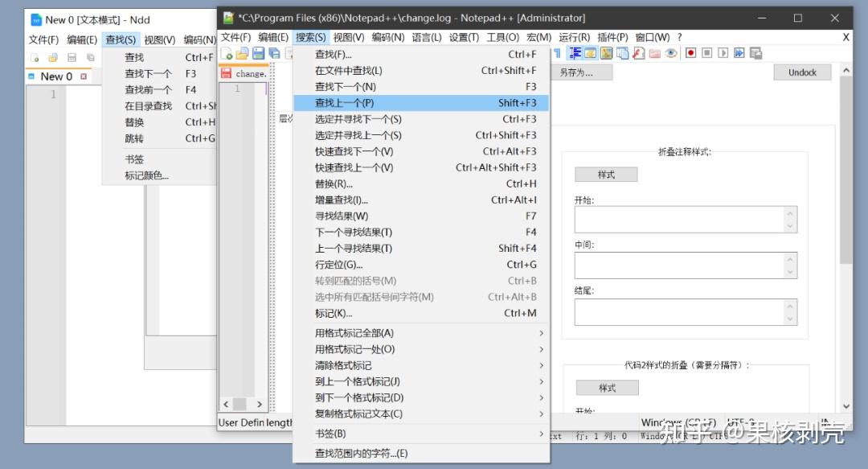The width and height of the screenshot is (868, 469).
Task: Expand 复制格式标记文本(C) submenu
Action: 421,413
